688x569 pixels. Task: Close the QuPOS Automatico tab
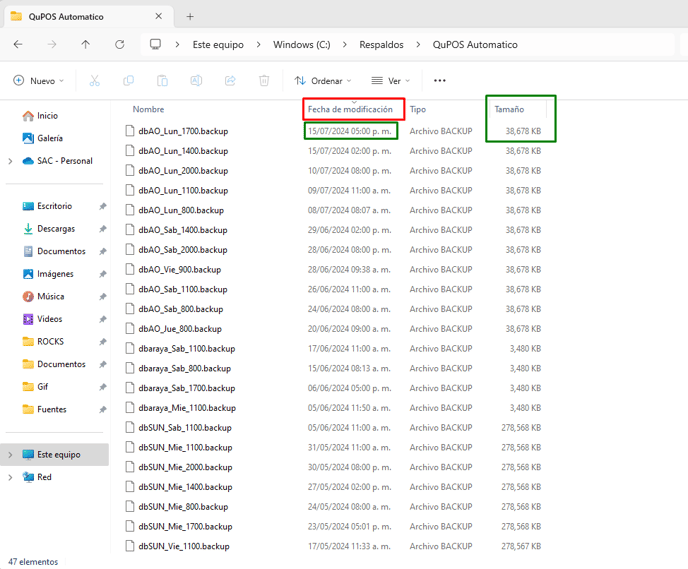159,16
